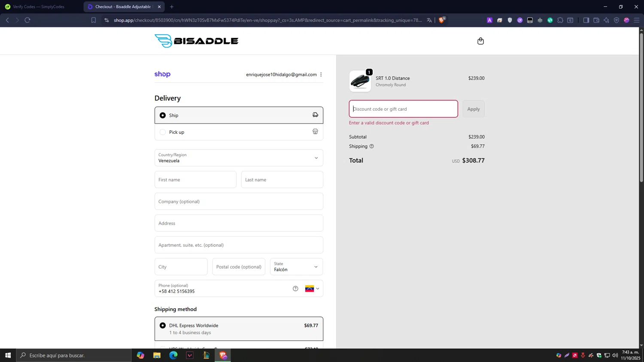The height and width of the screenshot is (362, 644).
Task: Click the Total $308.77 amount
Action: (473, 160)
